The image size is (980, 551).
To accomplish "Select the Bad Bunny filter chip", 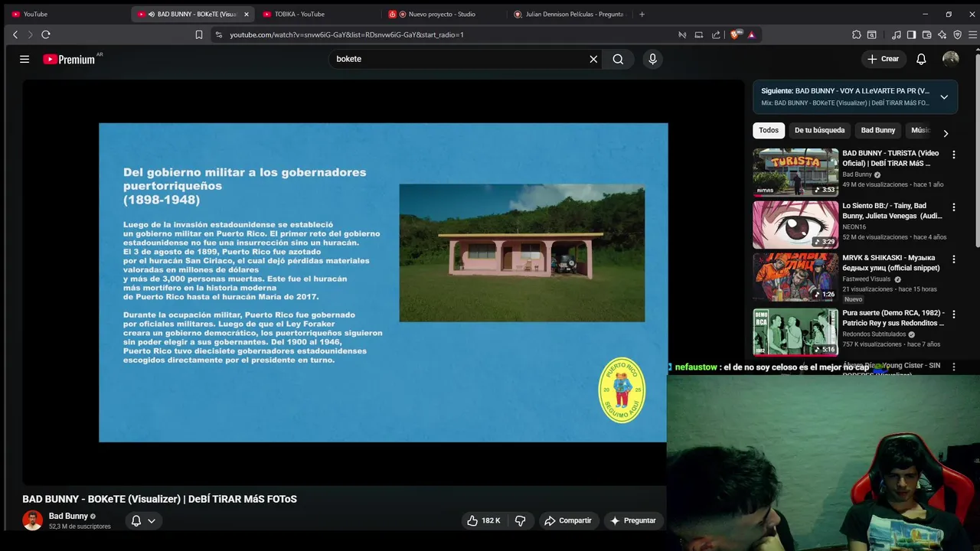I will pyautogui.click(x=877, y=130).
